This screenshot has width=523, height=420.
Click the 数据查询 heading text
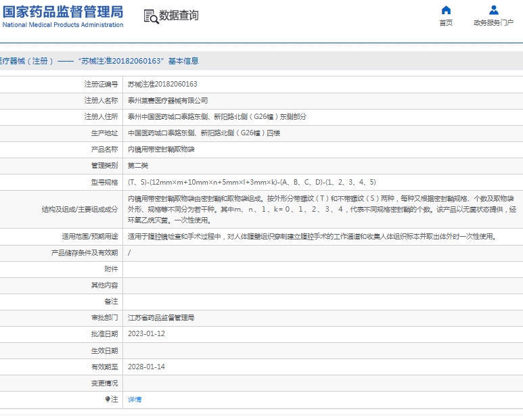pyautogui.click(x=179, y=16)
